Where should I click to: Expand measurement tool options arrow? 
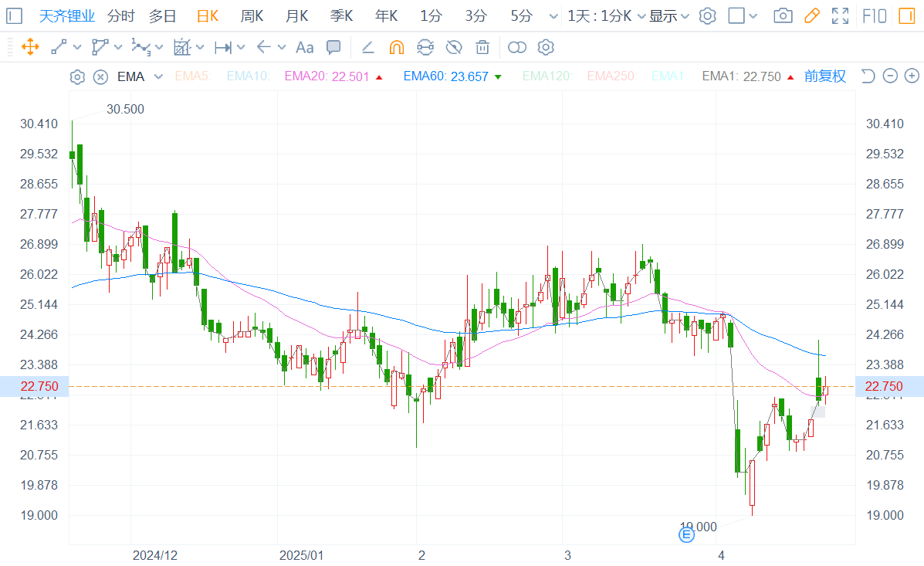tap(240, 47)
